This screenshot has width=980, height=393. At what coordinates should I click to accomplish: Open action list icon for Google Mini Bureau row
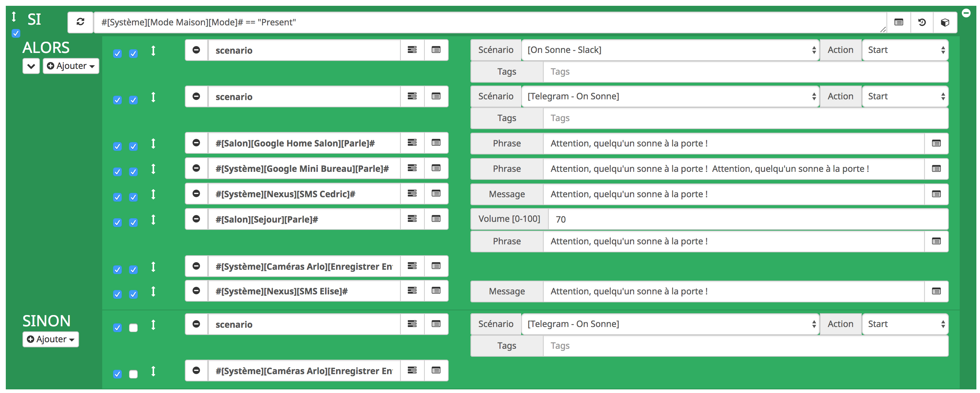coord(412,168)
